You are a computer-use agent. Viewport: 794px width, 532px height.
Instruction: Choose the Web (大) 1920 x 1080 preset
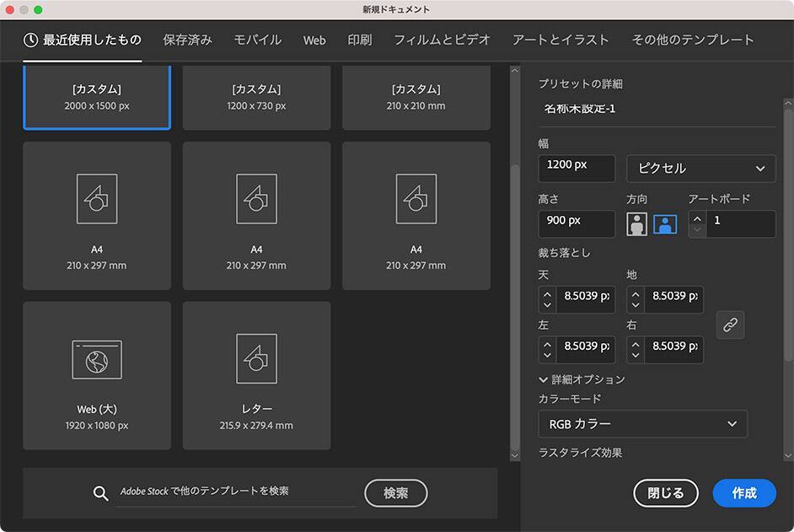[x=97, y=375]
